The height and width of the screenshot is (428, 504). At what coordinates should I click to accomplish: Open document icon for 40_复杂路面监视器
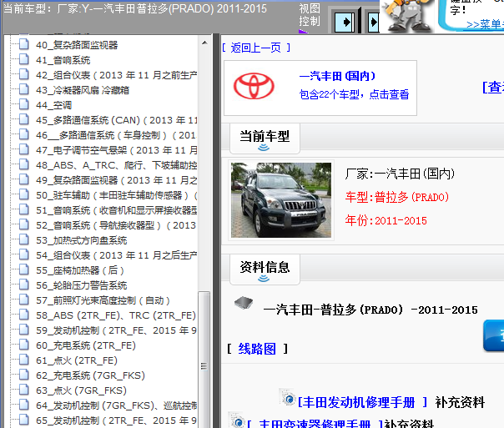[24, 44]
